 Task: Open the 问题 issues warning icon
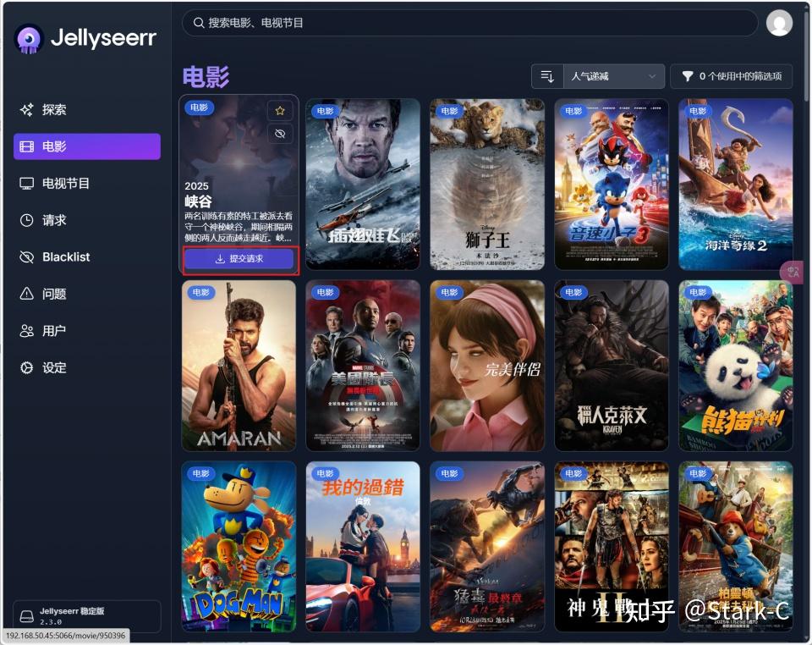pyautogui.click(x=26, y=294)
